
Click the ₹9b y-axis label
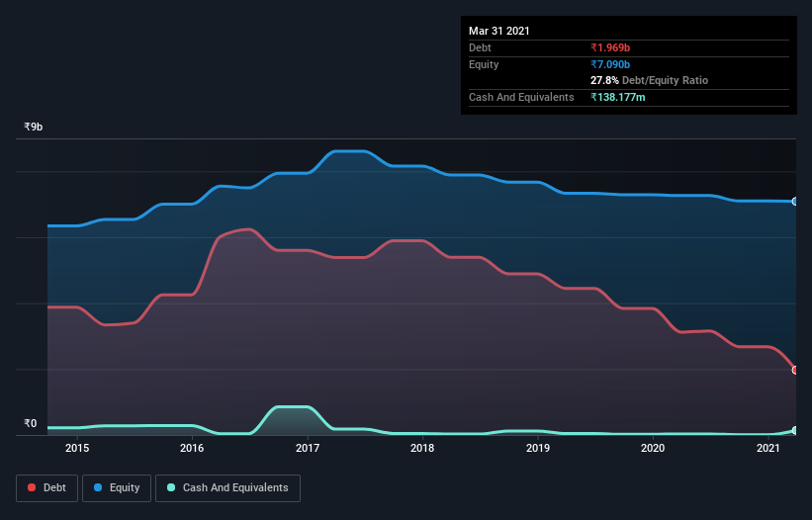[x=34, y=127]
